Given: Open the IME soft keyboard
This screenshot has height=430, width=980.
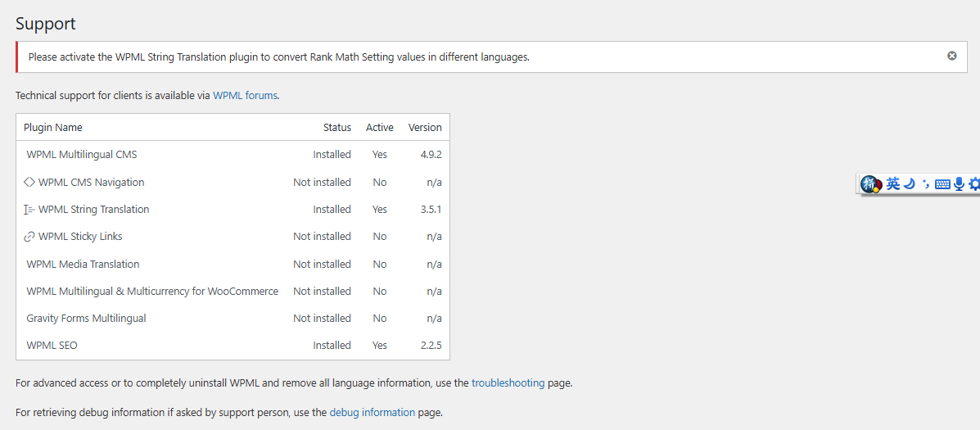Looking at the screenshot, I should click(x=942, y=184).
